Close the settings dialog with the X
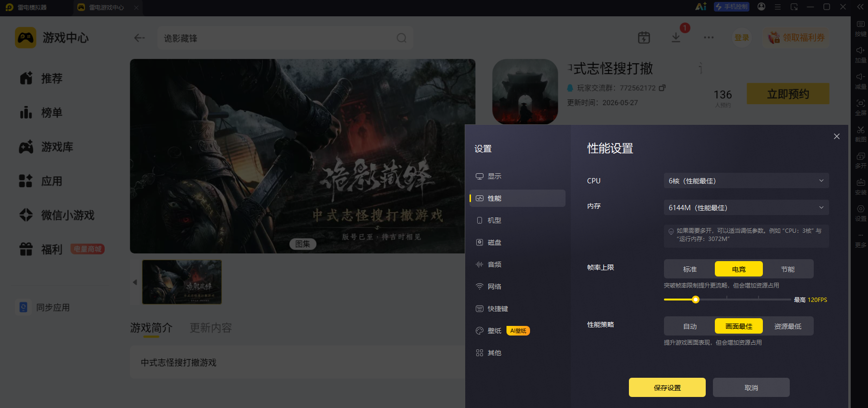The height and width of the screenshot is (408, 868). [x=837, y=136]
